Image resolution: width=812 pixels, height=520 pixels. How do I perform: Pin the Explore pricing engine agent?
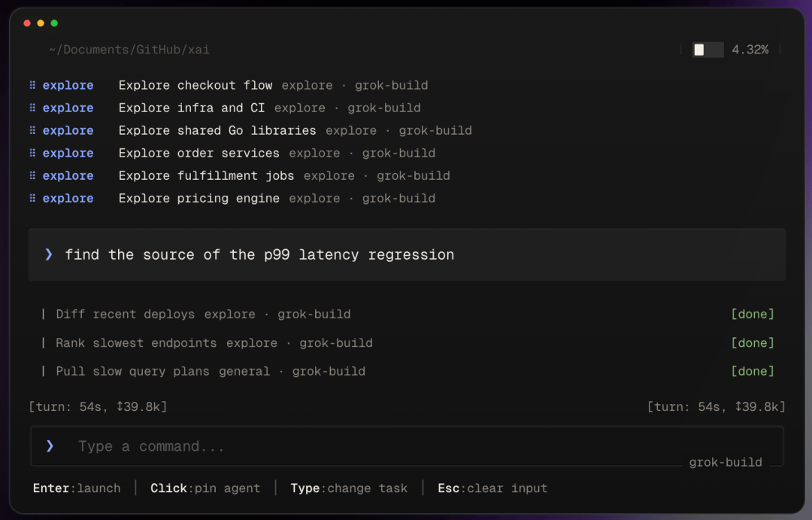(232, 198)
